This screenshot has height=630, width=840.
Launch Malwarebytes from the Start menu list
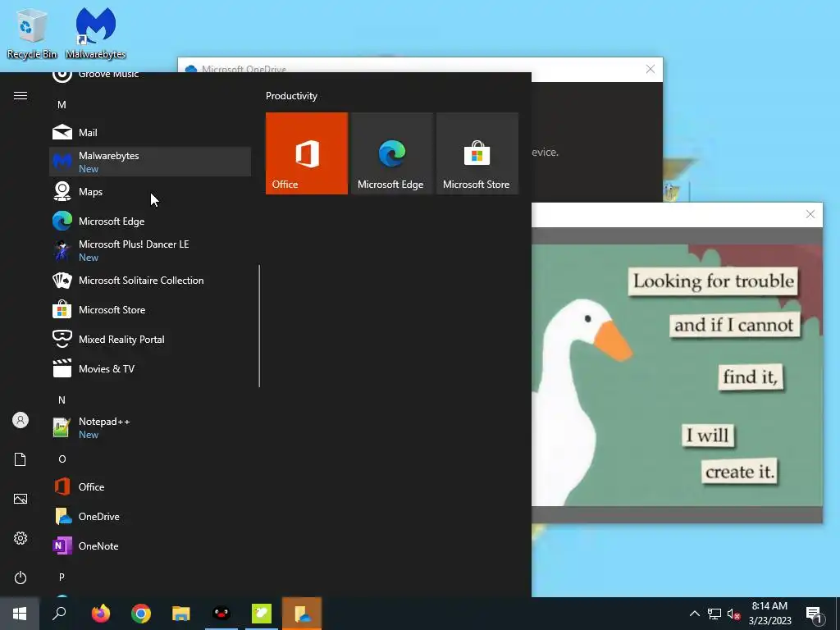(x=150, y=162)
